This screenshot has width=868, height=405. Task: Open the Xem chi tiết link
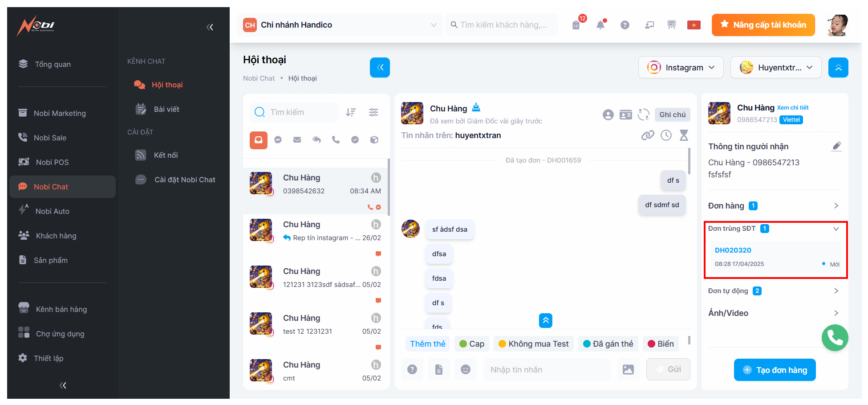pyautogui.click(x=793, y=108)
